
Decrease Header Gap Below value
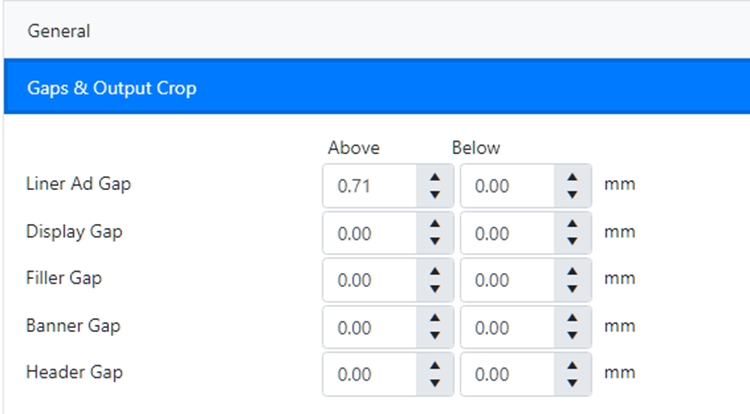572,383
